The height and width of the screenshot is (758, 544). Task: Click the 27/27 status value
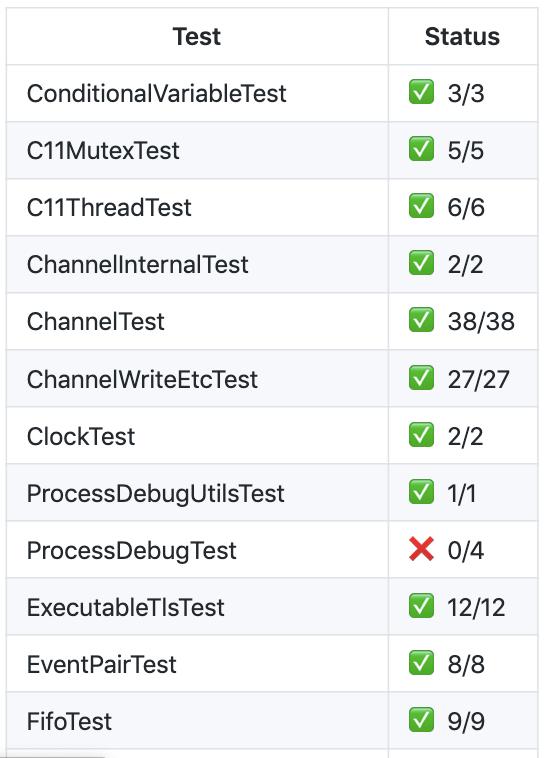pos(478,379)
